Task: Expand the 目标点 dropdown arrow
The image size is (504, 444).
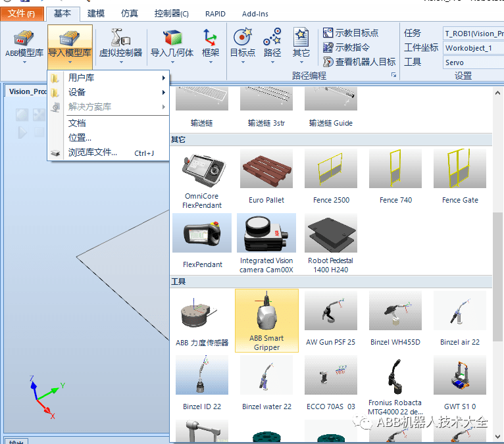Action: pos(243,62)
